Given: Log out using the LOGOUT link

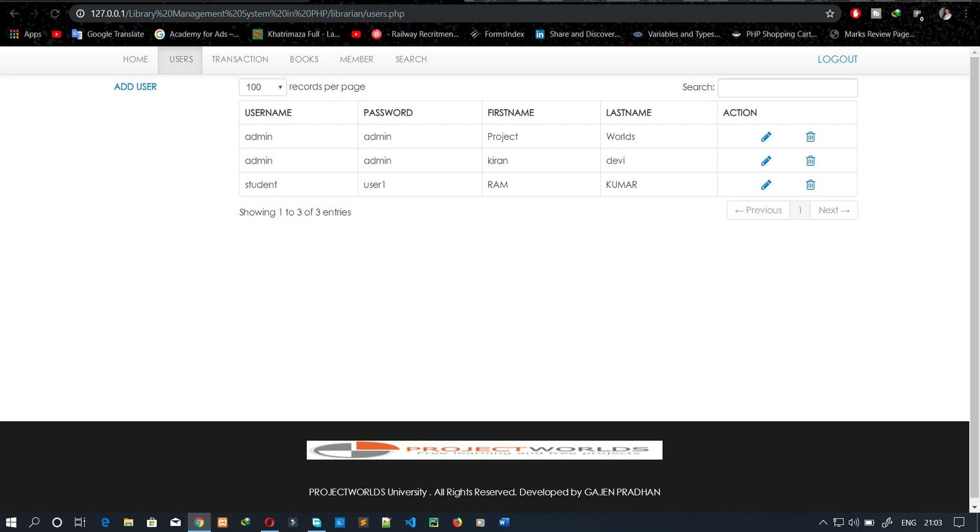Looking at the screenshot, I should click(x=837, y=59).
